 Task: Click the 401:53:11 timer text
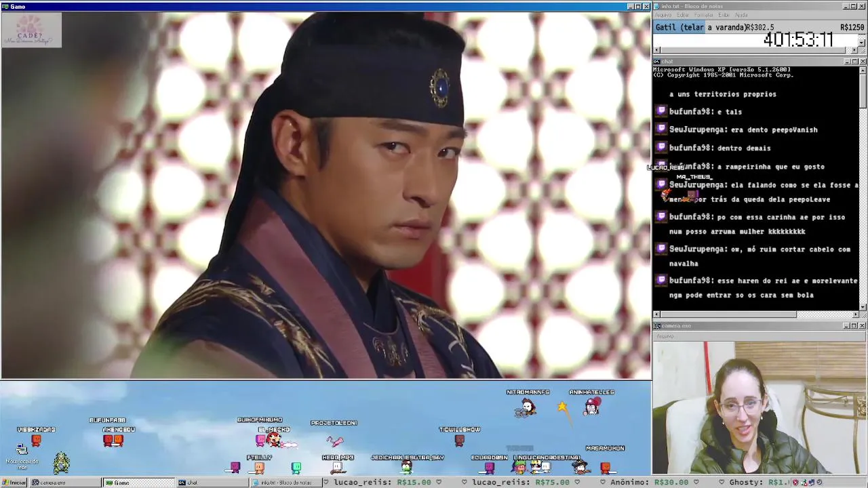[x=798, y=40]
